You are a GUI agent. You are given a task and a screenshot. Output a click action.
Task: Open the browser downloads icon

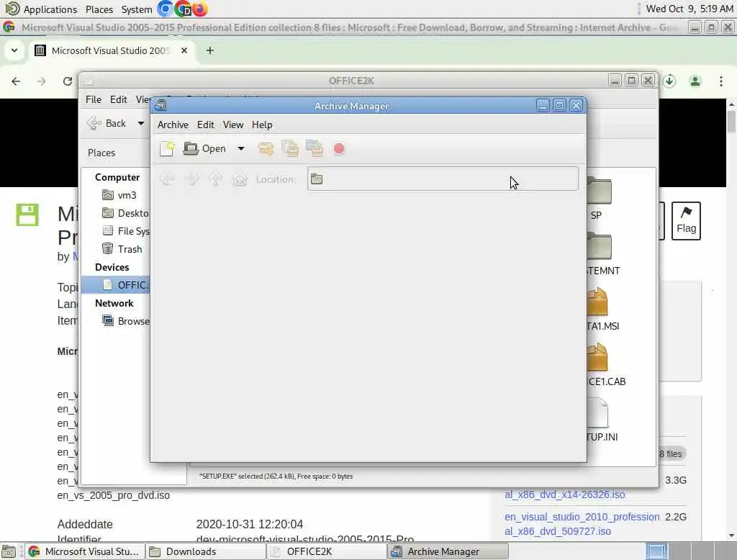pyautogui.click(x=669, y=81)
